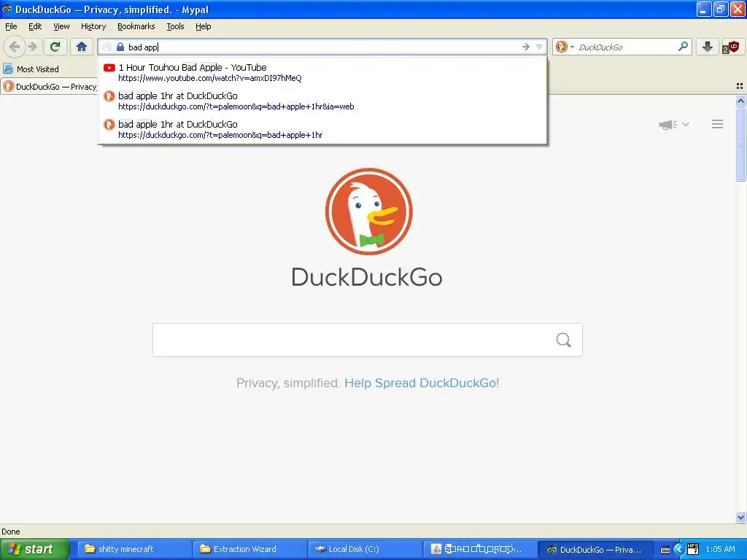Click the lock security icon in address bar
The image size is (747, 560).
(x=120, y=47)
